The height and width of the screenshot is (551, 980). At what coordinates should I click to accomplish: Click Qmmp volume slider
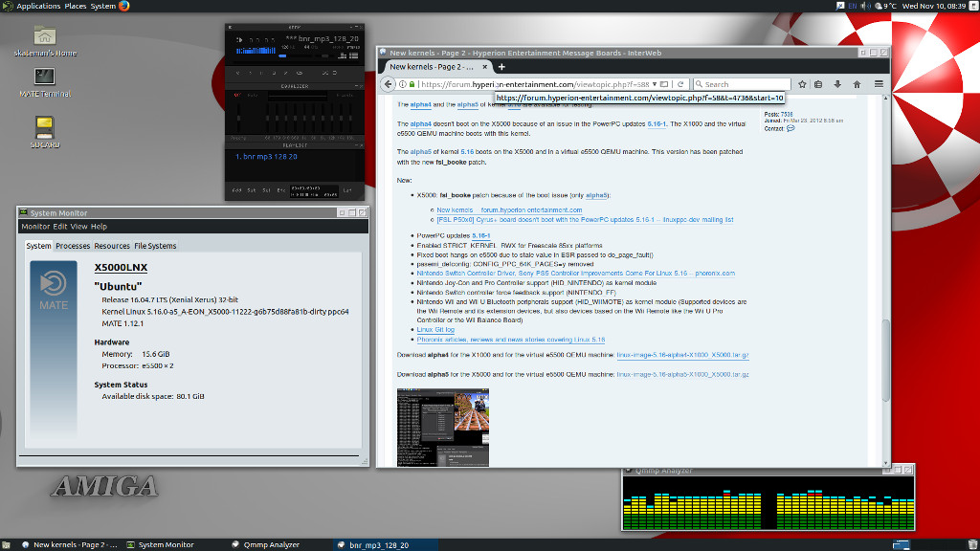click(296, 55)
